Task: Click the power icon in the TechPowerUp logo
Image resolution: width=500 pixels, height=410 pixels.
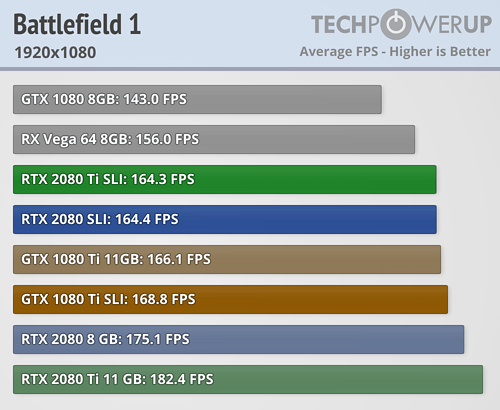Action: (x=396, y=24)
